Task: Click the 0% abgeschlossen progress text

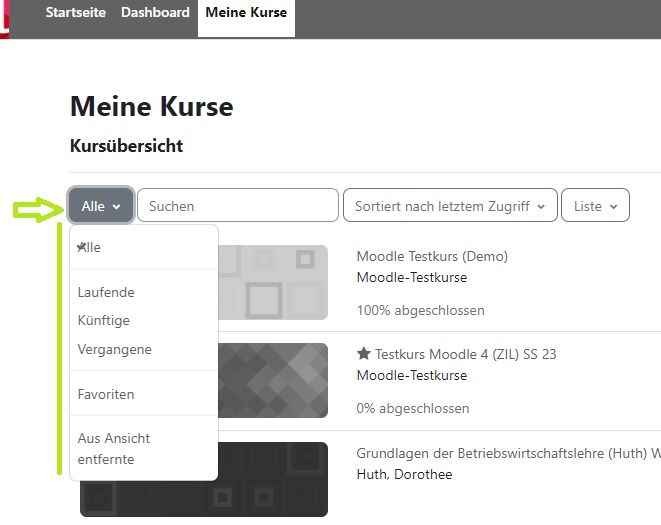Action: 413,408
